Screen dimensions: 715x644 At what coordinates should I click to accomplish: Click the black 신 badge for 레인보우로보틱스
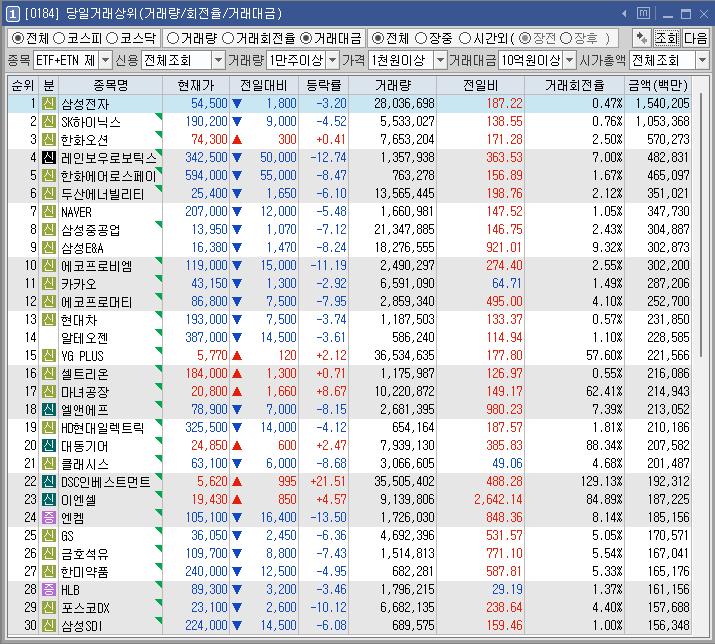pos(49,157)
